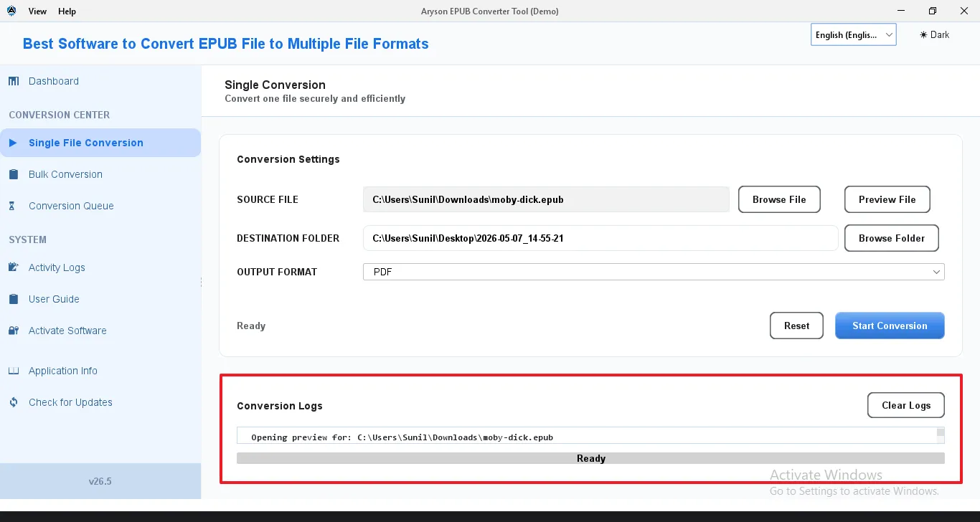Viewport: 980px width, 522px height.
Task: Click the destination folder path field
Action: click(600, 238)
